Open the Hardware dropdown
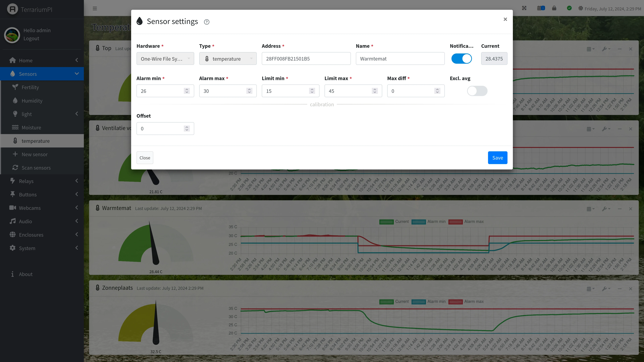Image resolution: width=644 pixels, height=362 pixels. coord(165,59)
